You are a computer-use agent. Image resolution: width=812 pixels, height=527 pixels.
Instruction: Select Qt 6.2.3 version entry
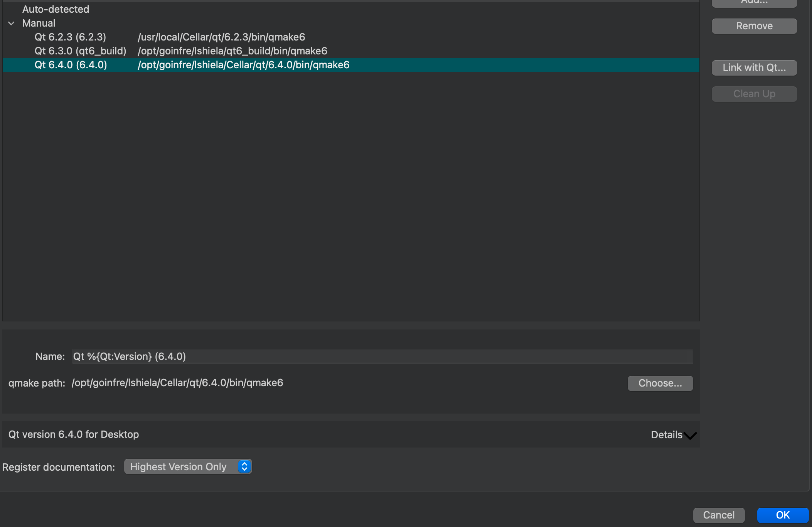point(70,37)
